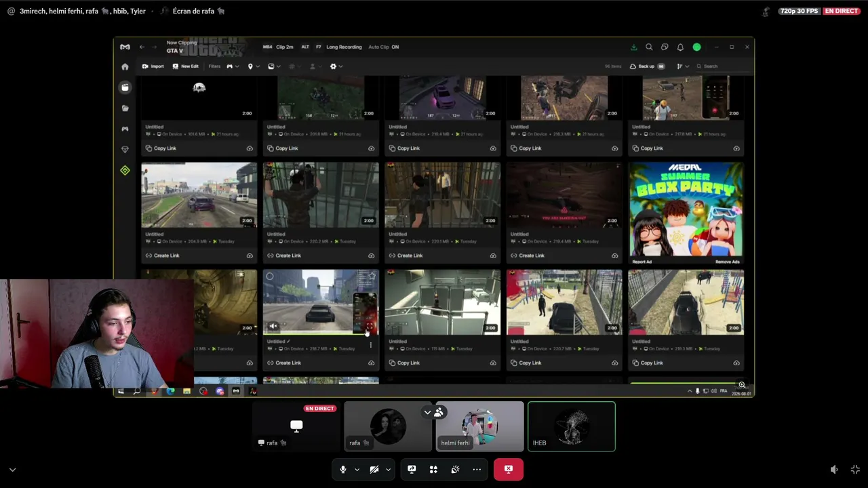Screen dimensions: 868x488
Task: Toggle the Discord members list
Action: (439, 412)
